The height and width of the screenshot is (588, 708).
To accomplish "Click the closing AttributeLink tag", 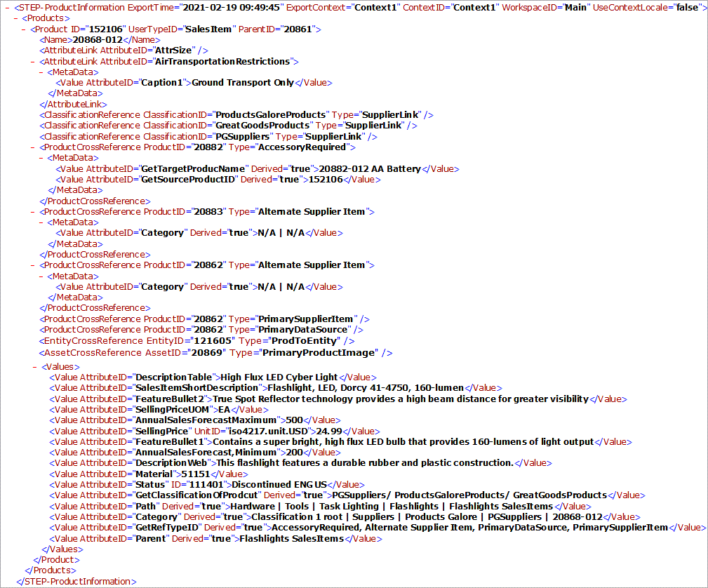I will pyautogui.click(x=73, y=105).
